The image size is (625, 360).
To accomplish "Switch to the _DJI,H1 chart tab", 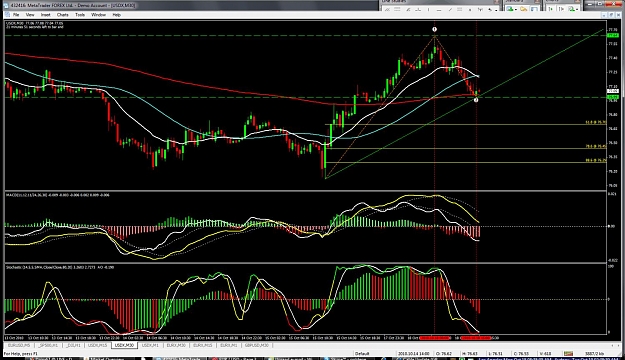I will tap(73, 345).
